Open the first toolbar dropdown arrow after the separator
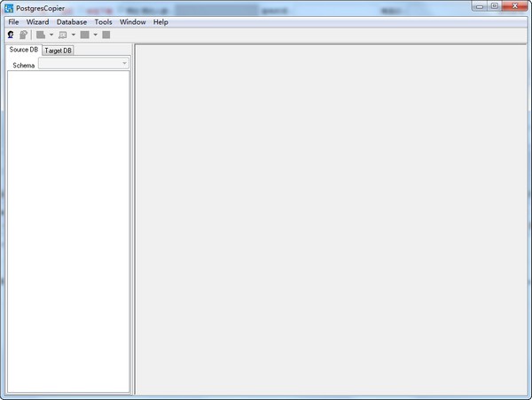The height and width of the screenshot is (400, 532). click(51, 35)
